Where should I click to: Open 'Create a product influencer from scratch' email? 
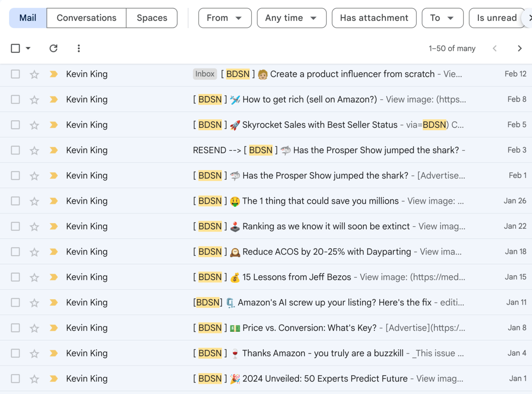[x=352, y=74]
